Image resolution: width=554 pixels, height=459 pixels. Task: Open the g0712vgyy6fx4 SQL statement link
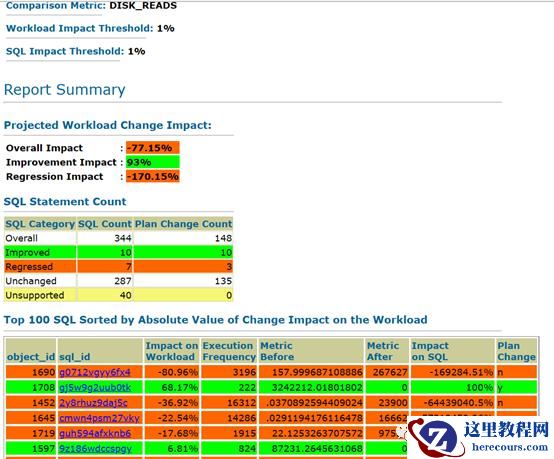tap(95, 372)
